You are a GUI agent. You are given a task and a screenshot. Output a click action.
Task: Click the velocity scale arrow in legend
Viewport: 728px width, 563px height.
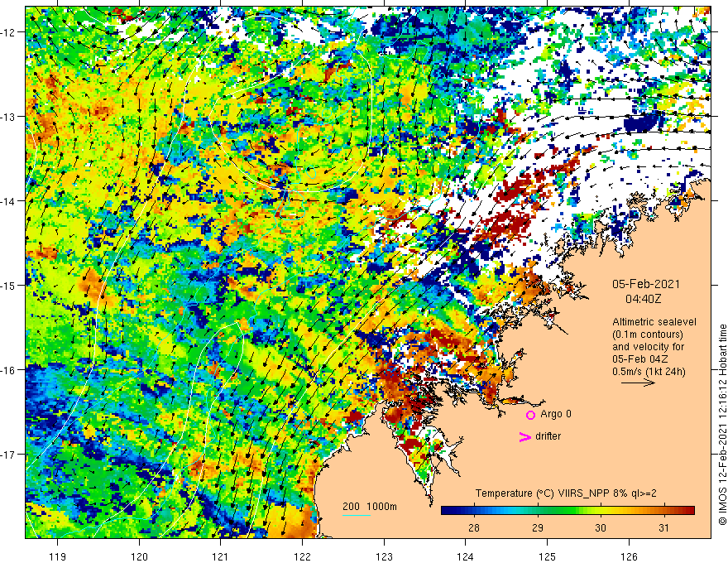pos(638,383)
